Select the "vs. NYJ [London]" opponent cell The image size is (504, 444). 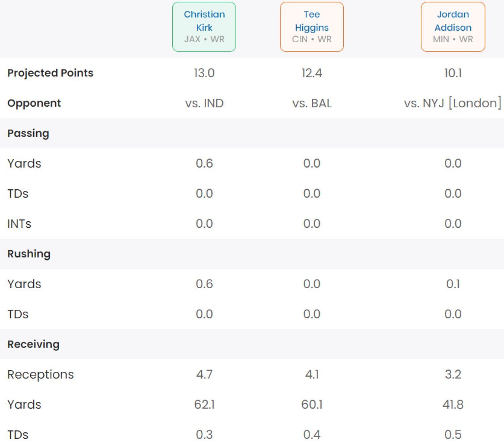pyautogui.click(x=452, y=103)
